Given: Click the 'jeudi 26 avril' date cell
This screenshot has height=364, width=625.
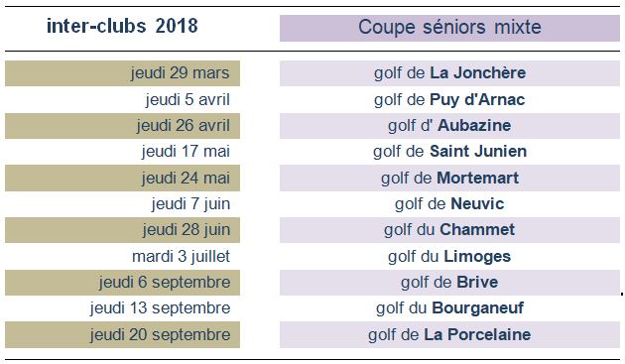Looking at the screenshot, I should click(122, 126).
